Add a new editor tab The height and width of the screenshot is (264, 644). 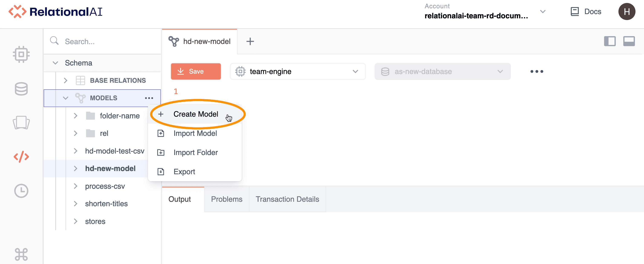click(x=250, y=41)
